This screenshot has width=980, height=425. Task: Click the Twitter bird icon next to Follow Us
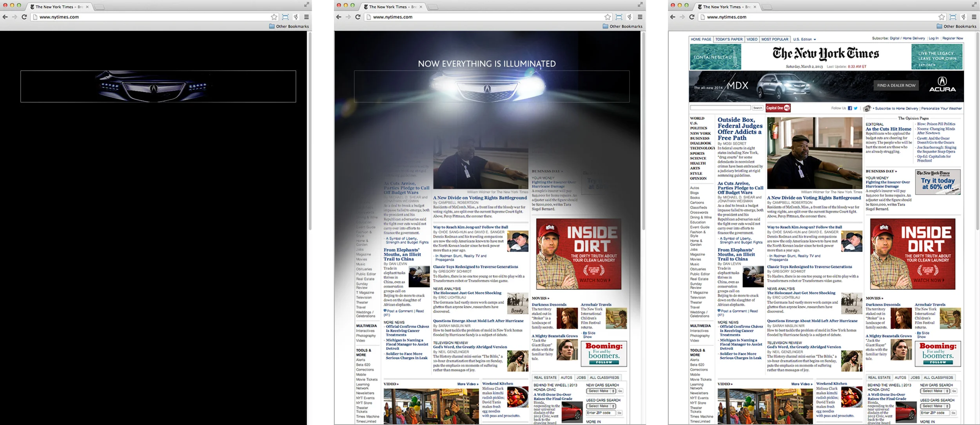(856, 108)
